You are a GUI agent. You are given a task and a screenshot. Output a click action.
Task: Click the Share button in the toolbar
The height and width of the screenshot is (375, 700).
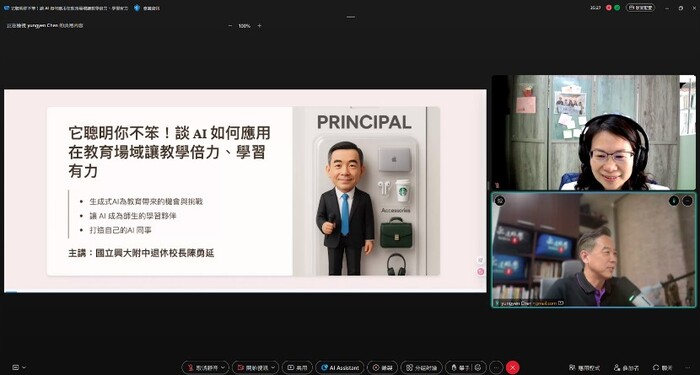[x=297, y=367]
